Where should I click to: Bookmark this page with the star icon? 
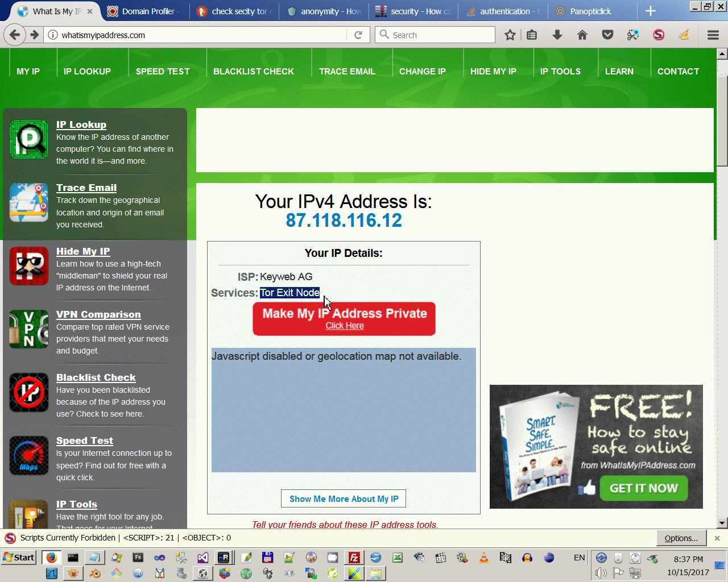click(510, 35)
